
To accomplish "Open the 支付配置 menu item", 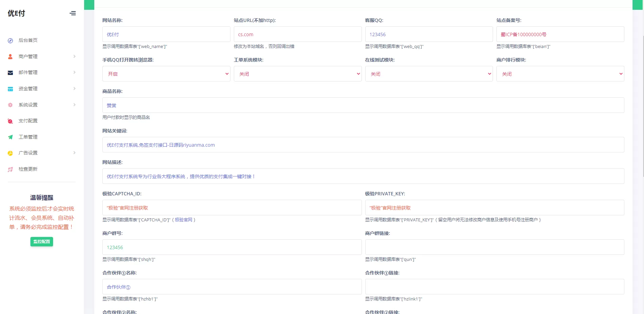I will (x=28, y=121).
